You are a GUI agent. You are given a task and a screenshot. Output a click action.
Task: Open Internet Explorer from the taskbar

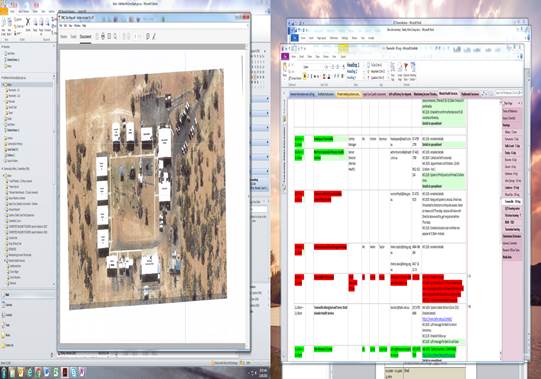tap(30, 372)
